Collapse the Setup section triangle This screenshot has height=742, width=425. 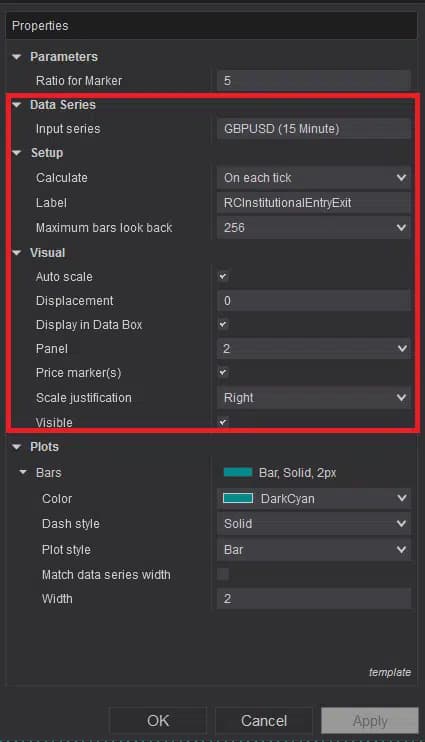point(17,153)
